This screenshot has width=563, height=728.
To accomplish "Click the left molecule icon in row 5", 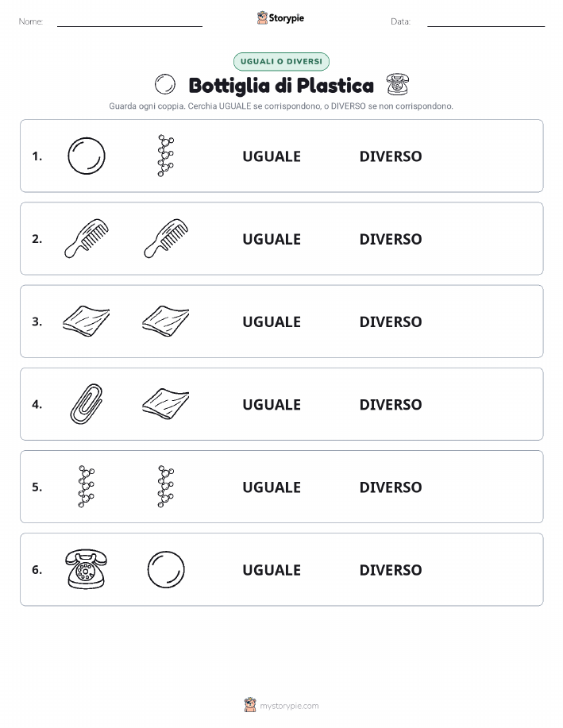I will point(87,487).
